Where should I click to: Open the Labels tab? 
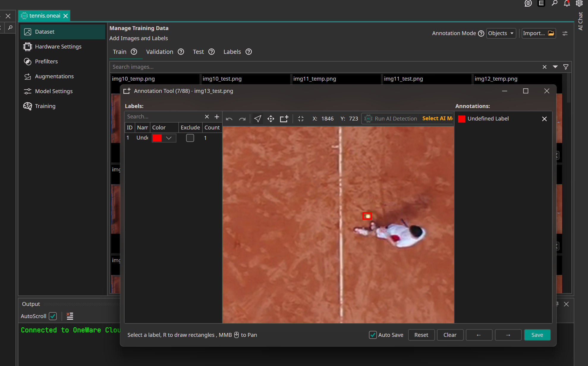point(232,52)
